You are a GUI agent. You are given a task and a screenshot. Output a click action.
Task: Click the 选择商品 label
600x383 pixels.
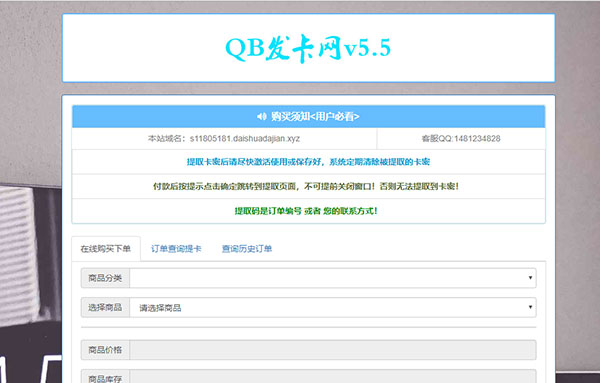tap(105, 308)
